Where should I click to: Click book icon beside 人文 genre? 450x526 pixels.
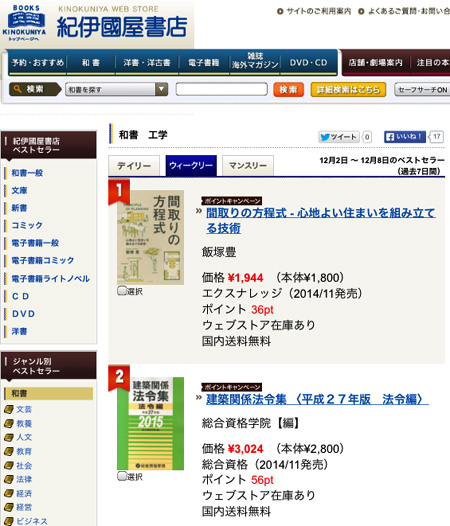pos(8,437)
